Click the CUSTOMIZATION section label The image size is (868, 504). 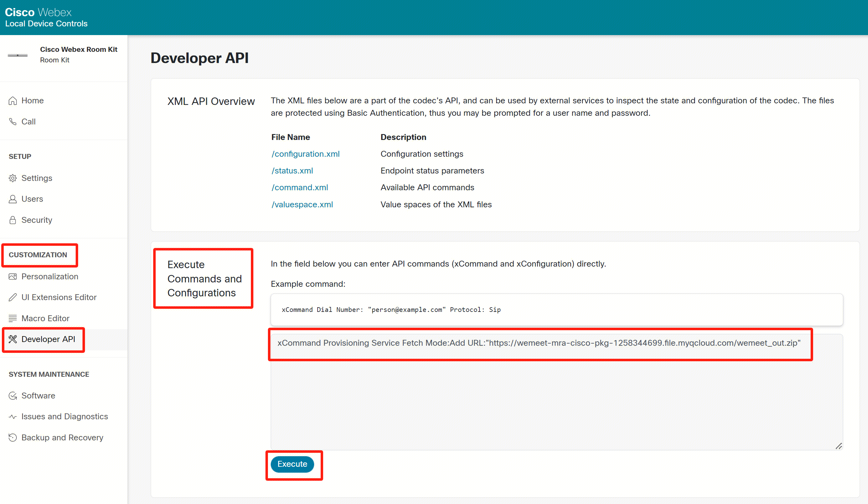tap(38, 255)
